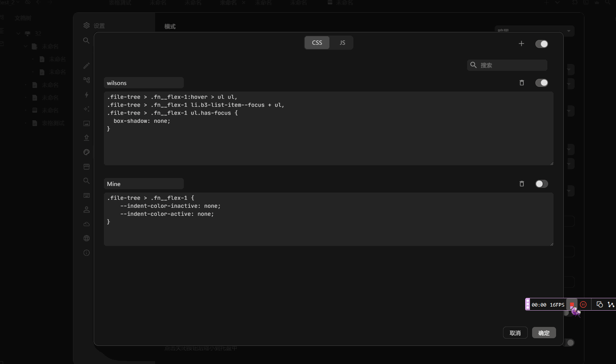This screenshot has height=364, width=616.
Task: Open Assets settings via the image icon
Action: coord(86,124)
